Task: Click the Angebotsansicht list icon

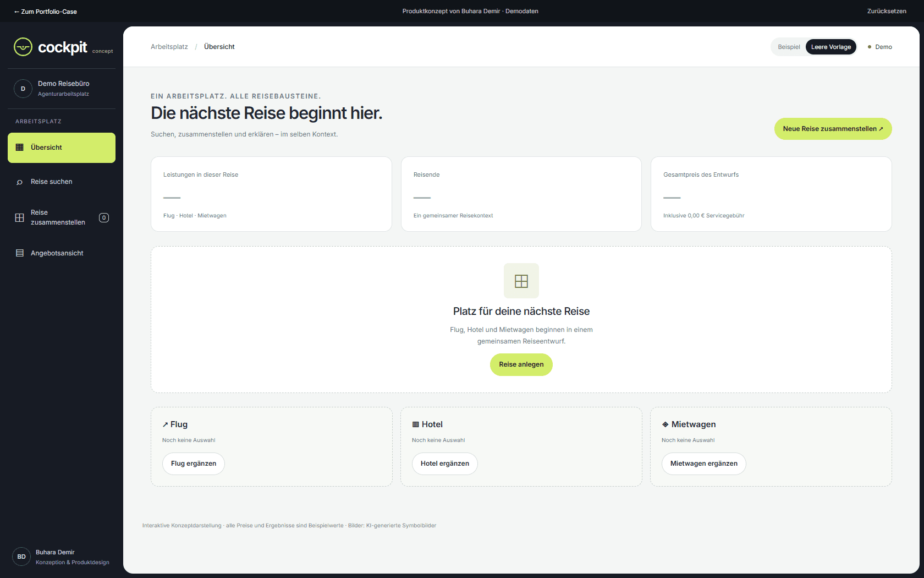Action: (20, 253)
